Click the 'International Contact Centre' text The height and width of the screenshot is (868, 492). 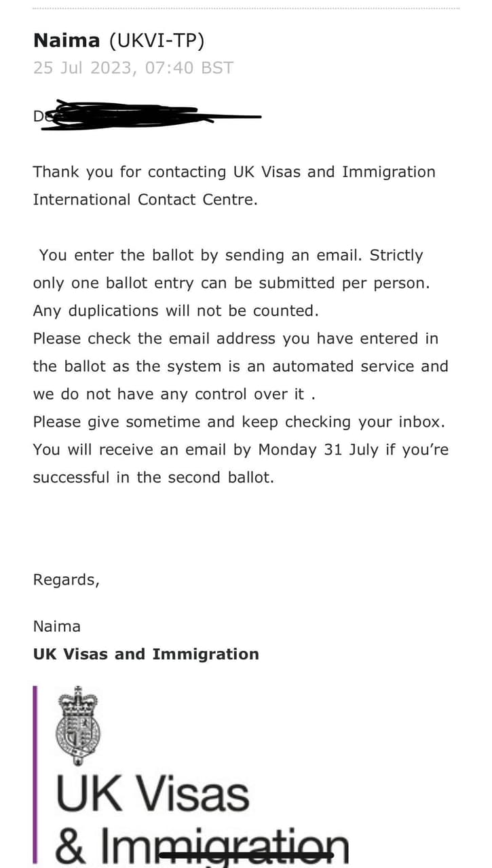(x=145, y=200)
